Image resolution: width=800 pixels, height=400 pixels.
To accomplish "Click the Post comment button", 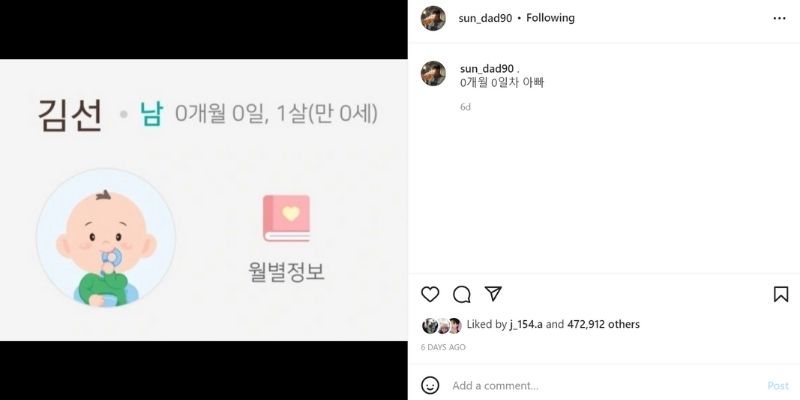I will tap(778, 386).
